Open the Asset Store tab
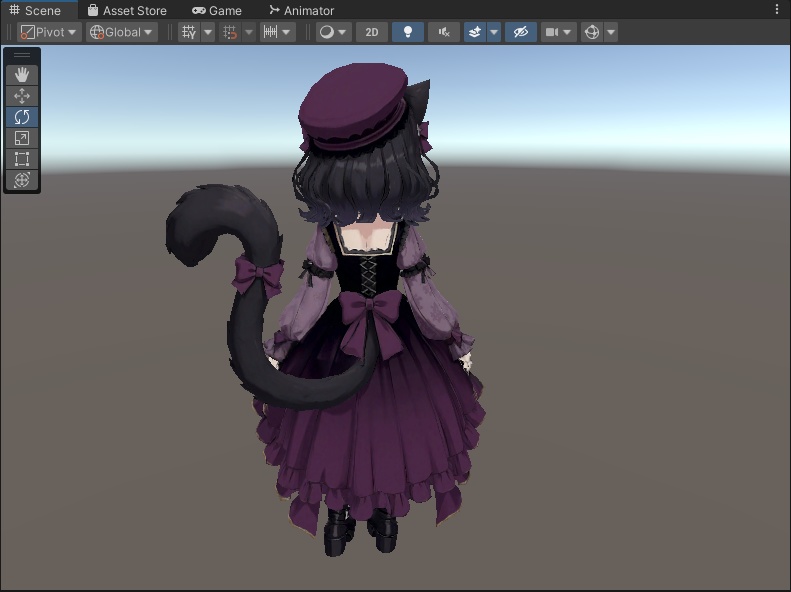The height and width of the screenshot is (592, 791). [x=127, y=10]
